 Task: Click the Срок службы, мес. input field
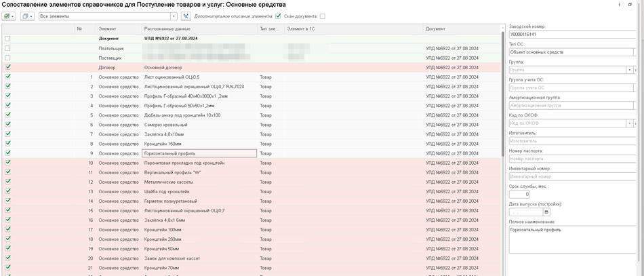point(519,195)
